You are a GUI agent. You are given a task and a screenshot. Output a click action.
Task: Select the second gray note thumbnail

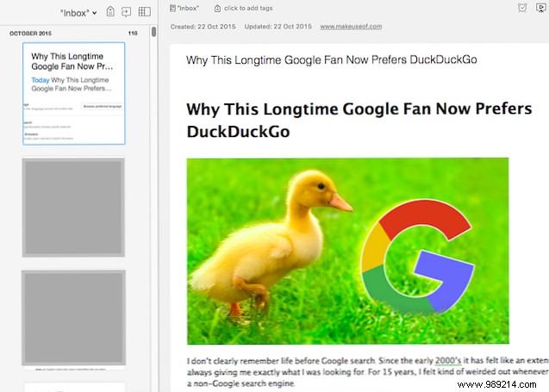click(73, 207)
